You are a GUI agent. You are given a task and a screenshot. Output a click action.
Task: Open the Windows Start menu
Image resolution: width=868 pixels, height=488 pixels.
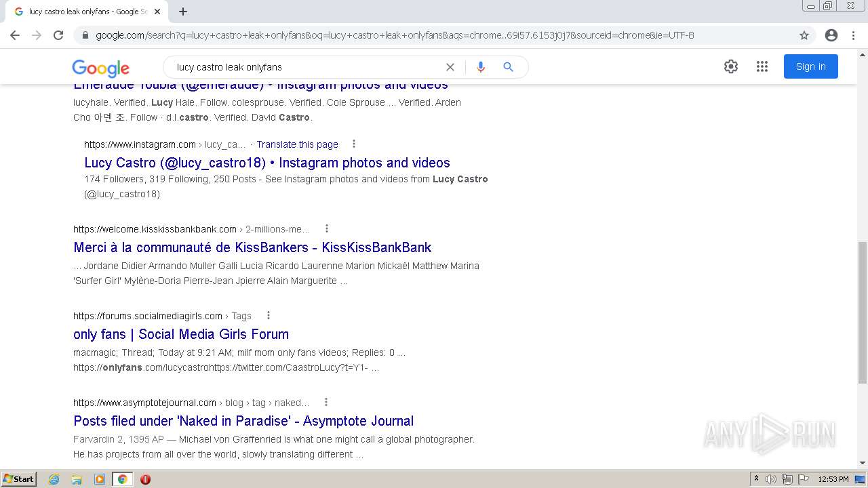point(19,479)
